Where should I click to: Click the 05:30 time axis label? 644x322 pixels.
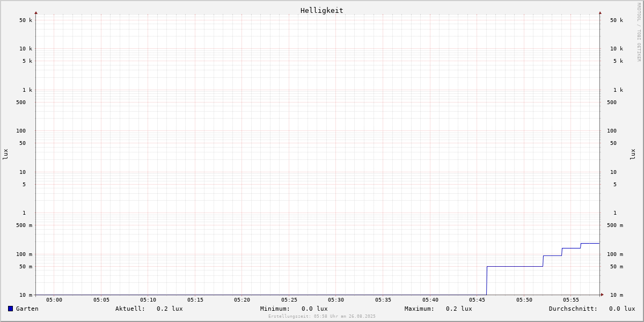click(336, 300)
